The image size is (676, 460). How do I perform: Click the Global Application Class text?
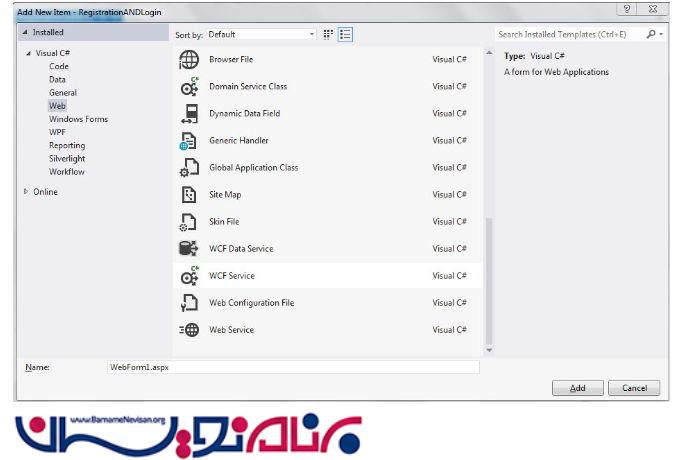(254, 167)
